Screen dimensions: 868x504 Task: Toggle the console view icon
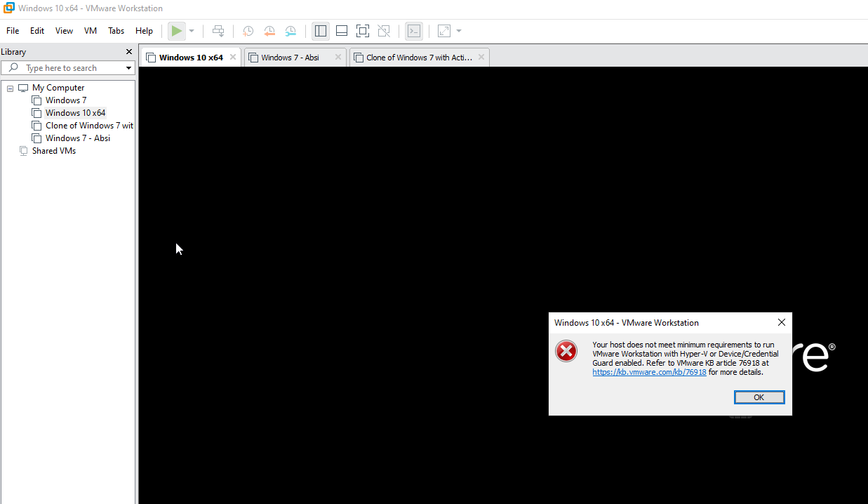tap(414, 31)
